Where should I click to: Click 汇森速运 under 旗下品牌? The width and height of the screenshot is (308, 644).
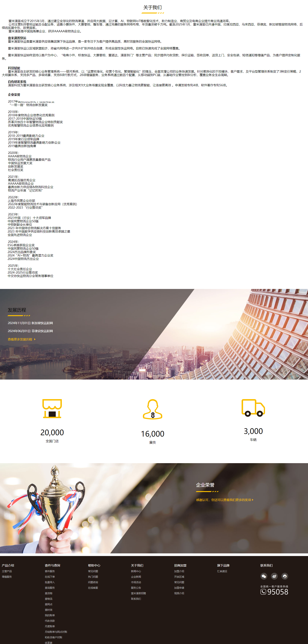click(x=222, y=571)
